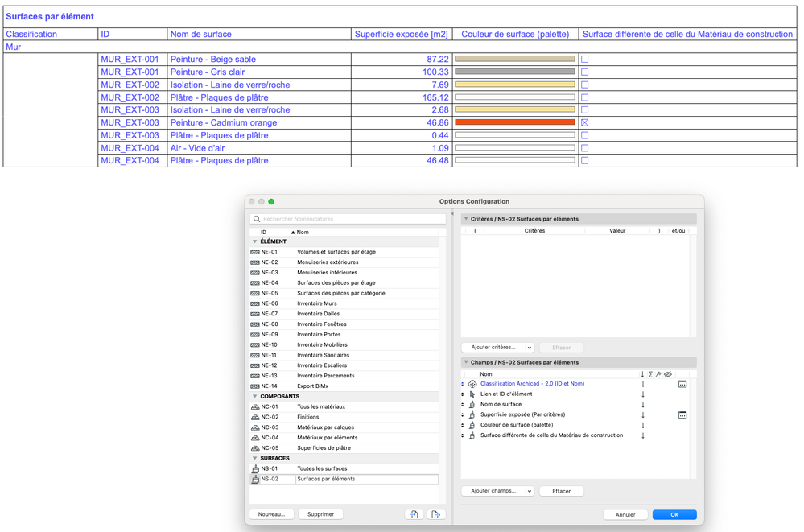Viewport: 804px width, 532px height.
Task: Toggle checkbox in Air - Vide d'air row
Action: pyautogui.click(x=584, y=148)
